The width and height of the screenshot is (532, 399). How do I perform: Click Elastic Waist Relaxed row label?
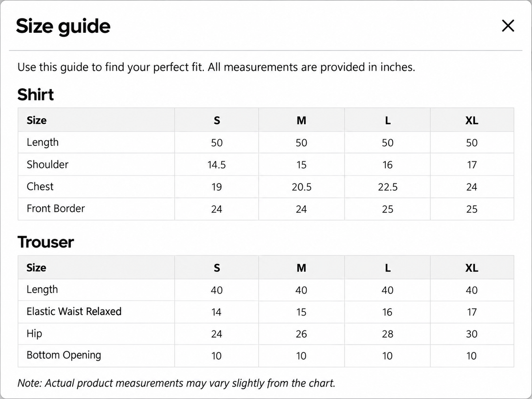[74, 311]
